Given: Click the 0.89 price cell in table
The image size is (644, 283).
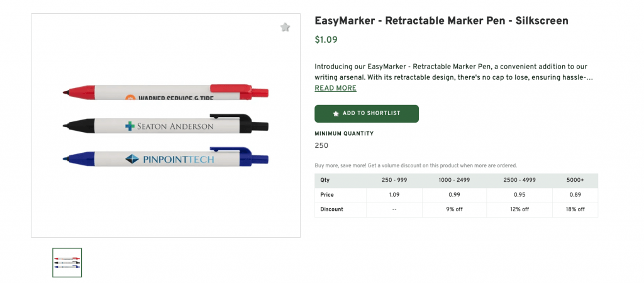Looking at the screenshot, I should [575, 195].
